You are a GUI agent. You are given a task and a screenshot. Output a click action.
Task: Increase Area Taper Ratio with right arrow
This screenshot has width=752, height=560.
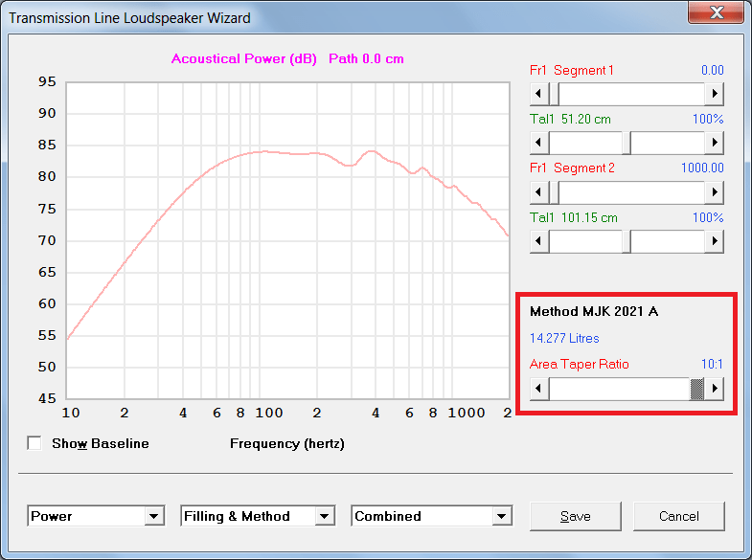(x=714, y=389)
